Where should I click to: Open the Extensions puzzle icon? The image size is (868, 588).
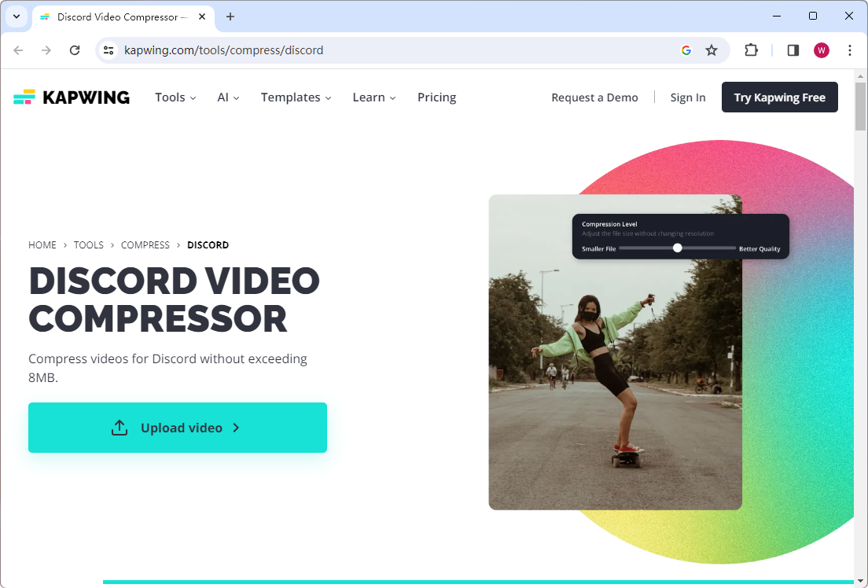point(751,50)
